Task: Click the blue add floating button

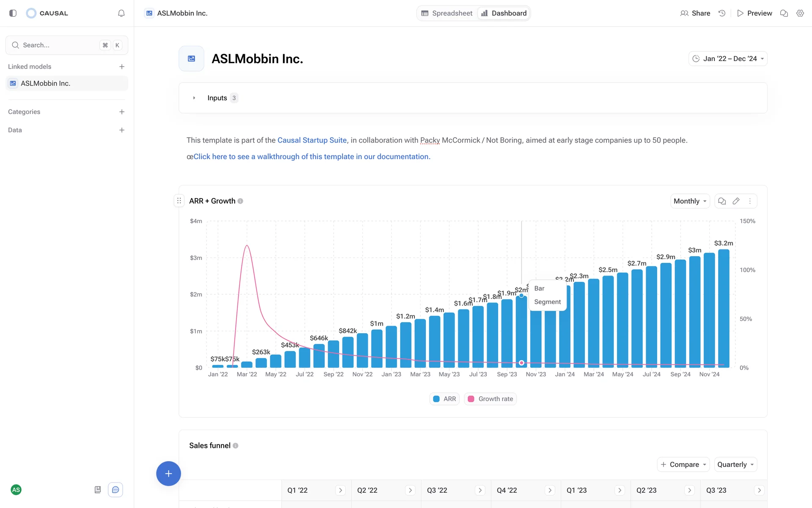Action: point(168,473)
